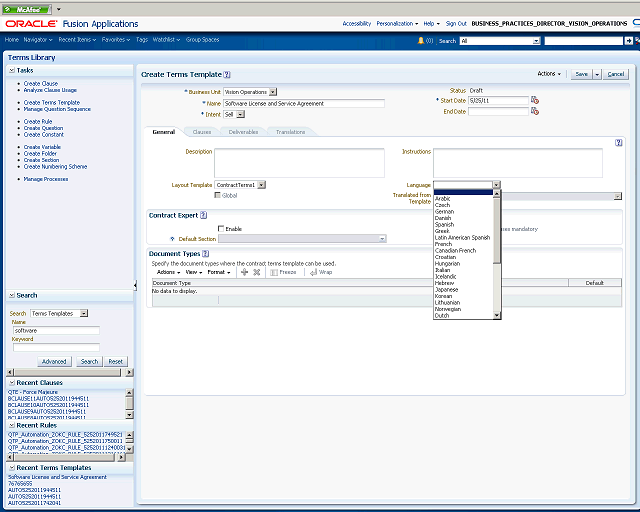
Task: Collapse the Recent Clauses panel
Action: (x=12, y=383)
